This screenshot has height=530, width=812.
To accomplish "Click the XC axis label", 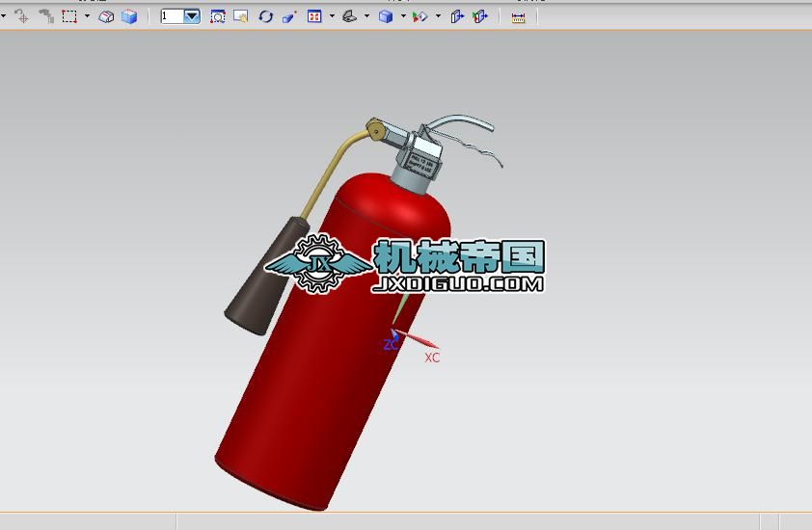I will pos(432,358).
